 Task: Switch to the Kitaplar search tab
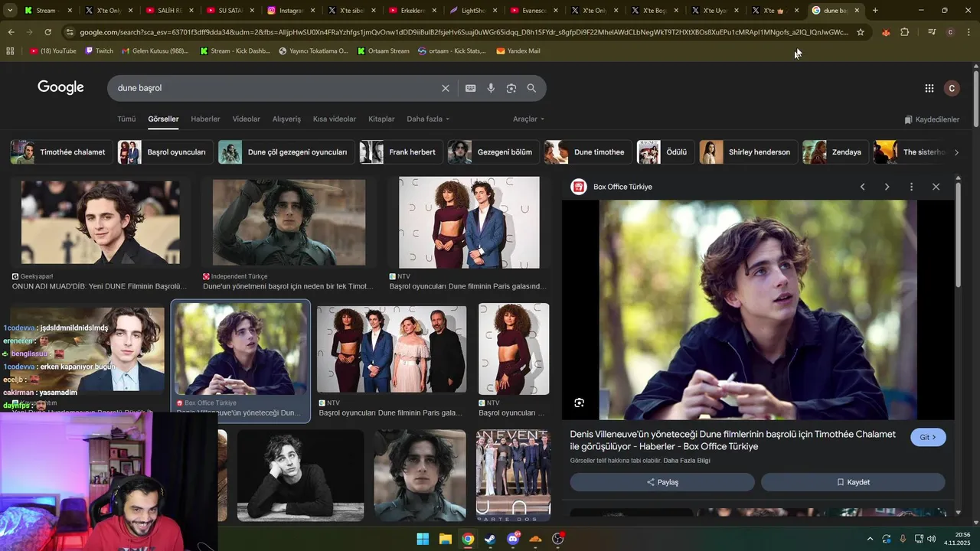click(381, 119)
